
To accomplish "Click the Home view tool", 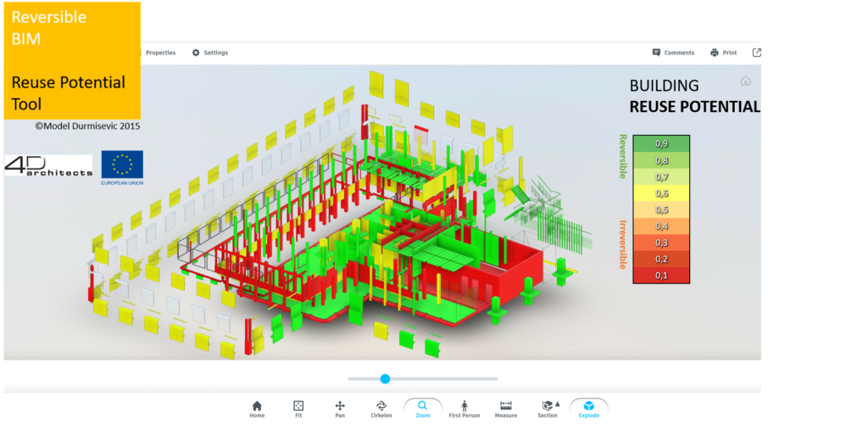I will 257,408.
